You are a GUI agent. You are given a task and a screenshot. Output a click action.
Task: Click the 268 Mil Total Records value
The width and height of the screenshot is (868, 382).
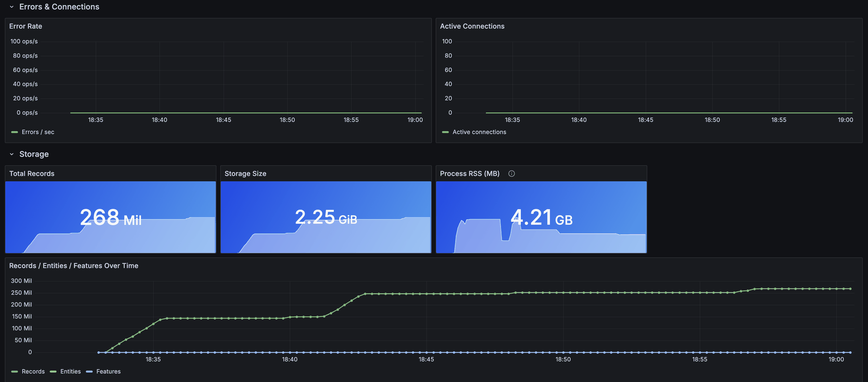point(110,218)
